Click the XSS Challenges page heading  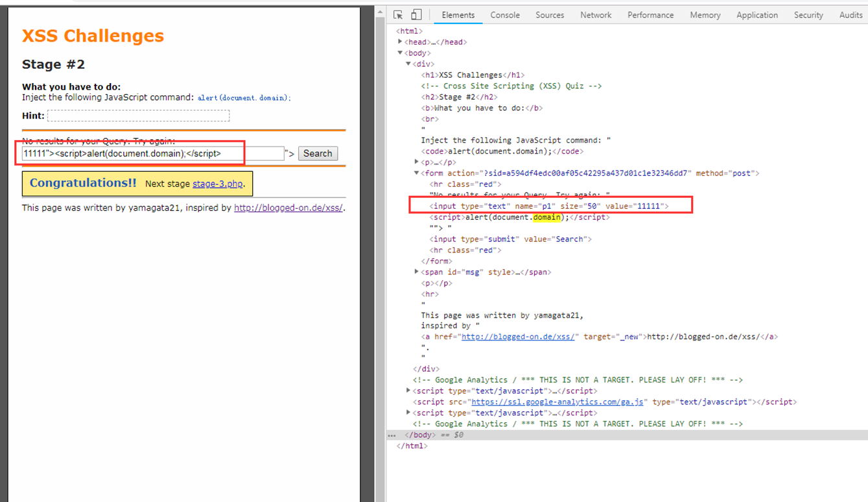pos(93,36)
